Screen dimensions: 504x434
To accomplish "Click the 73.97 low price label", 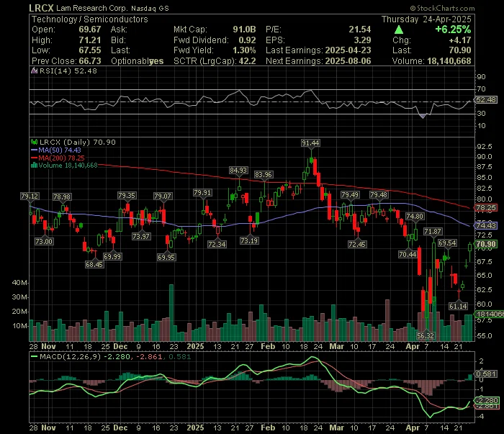I will click(x=141, y=237).
